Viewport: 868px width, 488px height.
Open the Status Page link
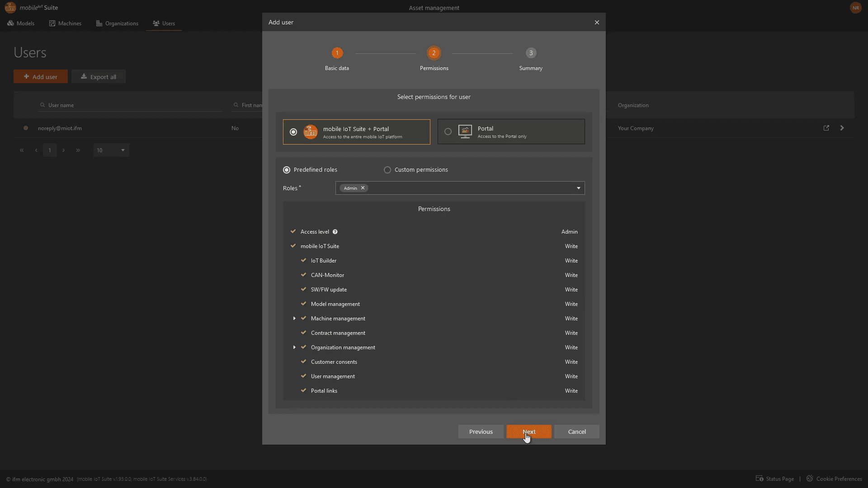[779, 479]
